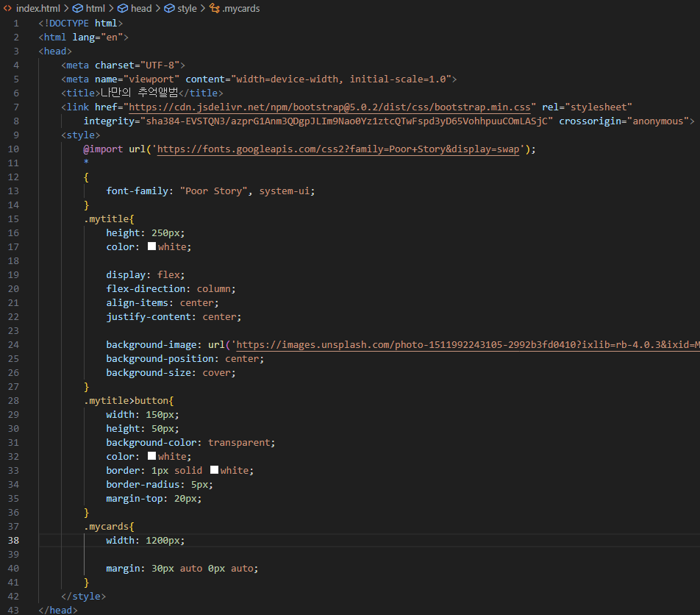
Task: Click the 'justify-content: center;' declaration
Action: (174, 316)
